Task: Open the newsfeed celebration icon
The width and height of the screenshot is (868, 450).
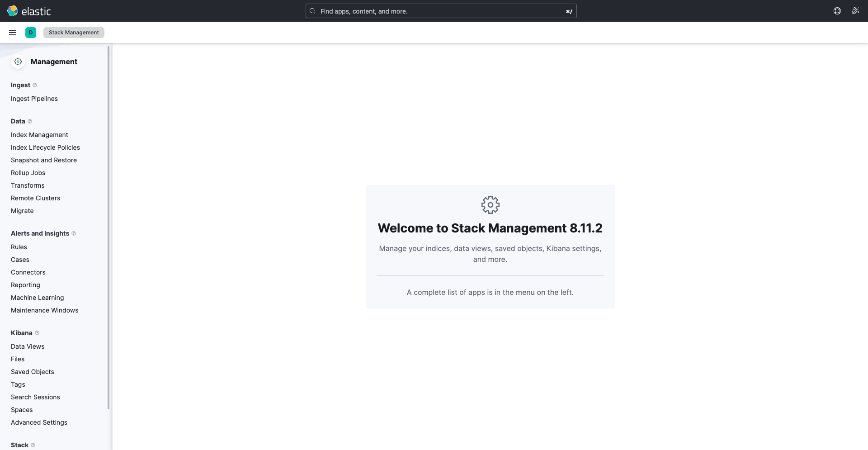Action: click(855, 11)
